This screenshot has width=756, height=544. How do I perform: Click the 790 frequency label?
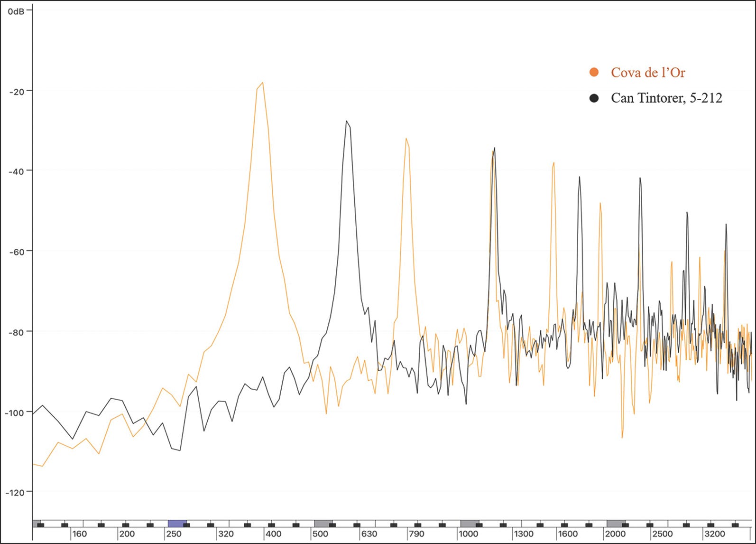416,534
